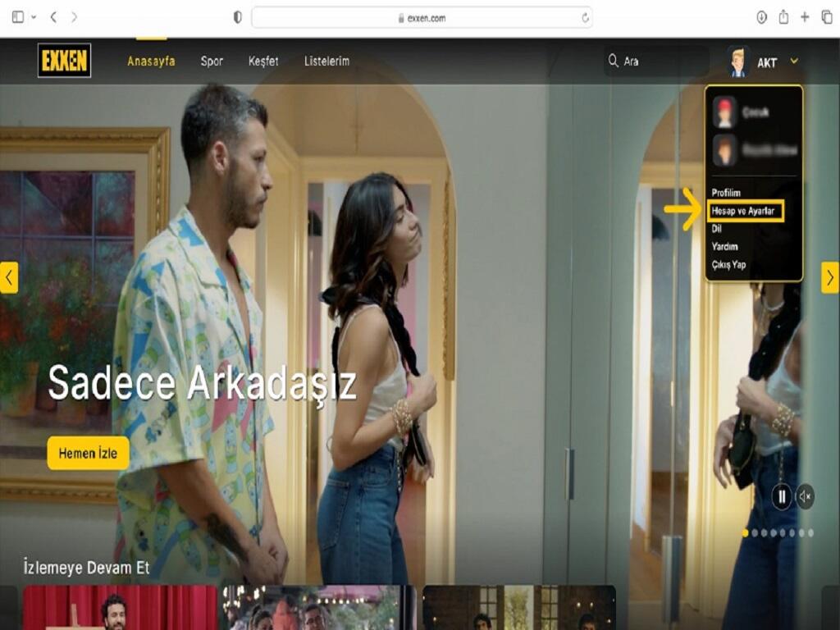Choose Çıkış Yap to log out

pos(728,265)
